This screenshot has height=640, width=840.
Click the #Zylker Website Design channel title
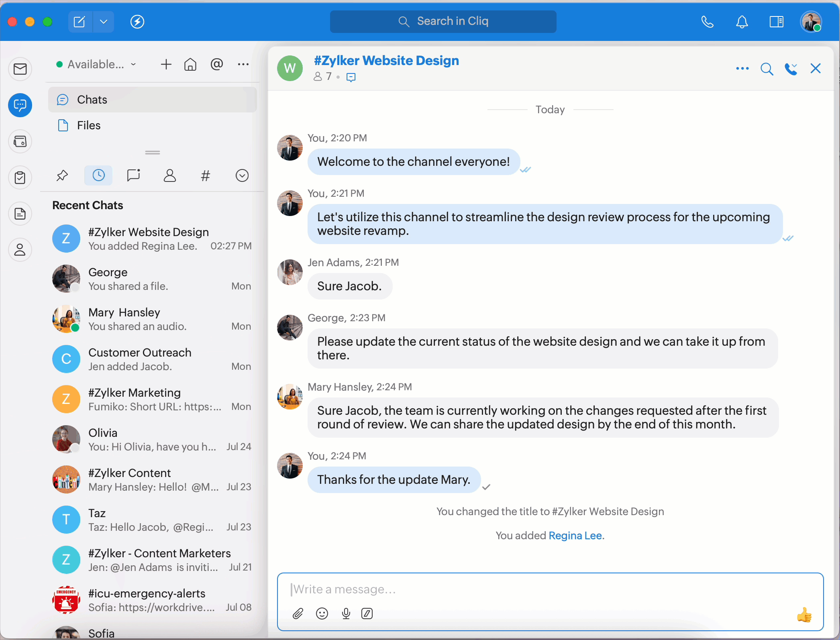tap(386, 61)
